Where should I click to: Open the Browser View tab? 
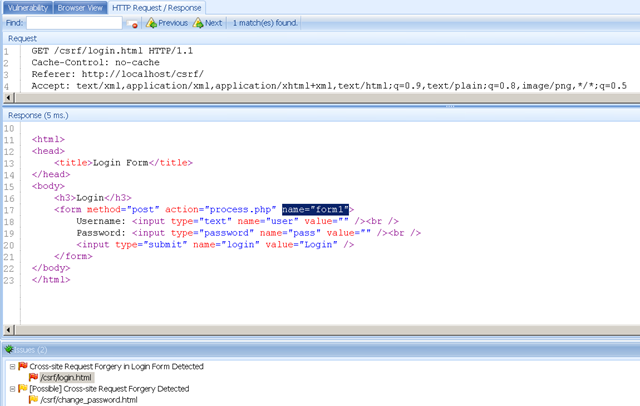click(80, 8)
